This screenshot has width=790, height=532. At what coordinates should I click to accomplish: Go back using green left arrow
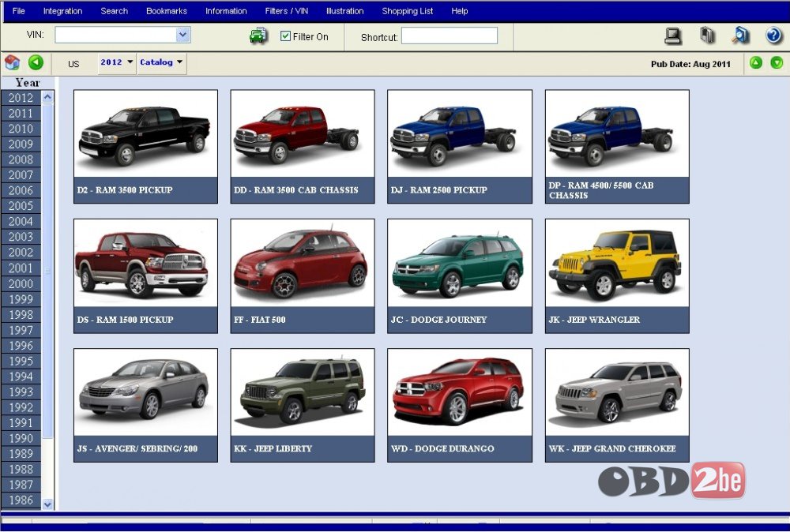click(x=36, y=62)
